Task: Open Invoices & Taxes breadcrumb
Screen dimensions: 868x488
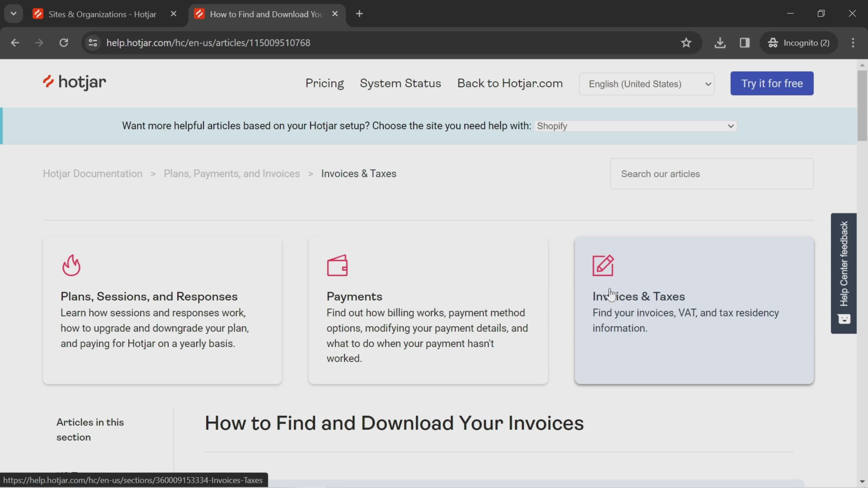Action: [x=359, y=174]
